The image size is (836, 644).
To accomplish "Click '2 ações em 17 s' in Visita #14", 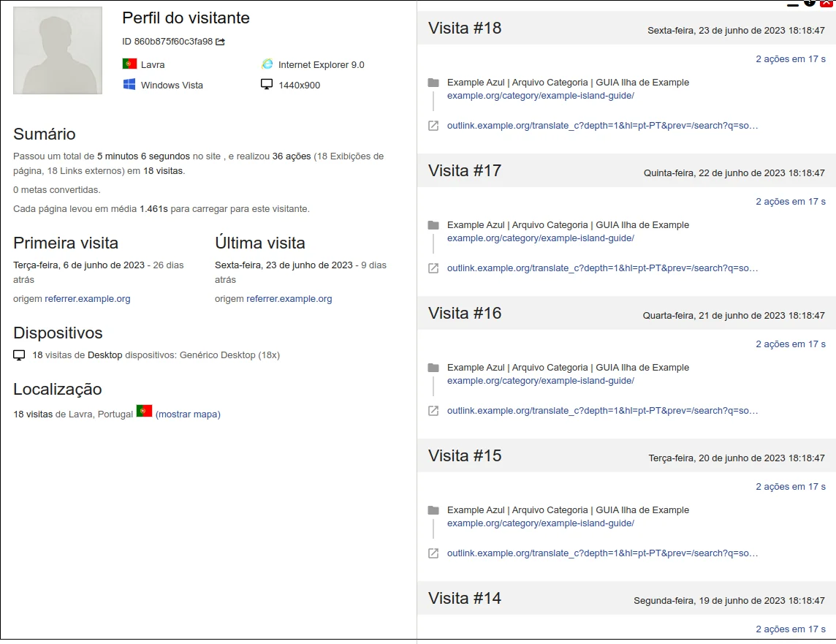I will click(791, 629).
